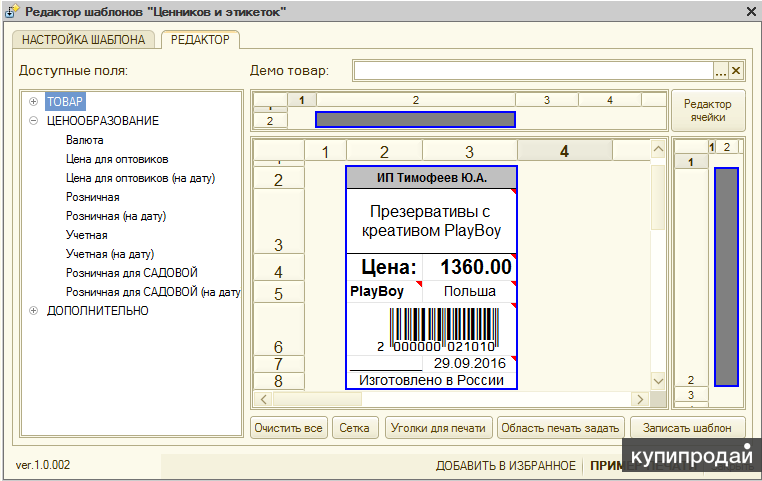Select column header 3 in main grid

tap(469, 151)
